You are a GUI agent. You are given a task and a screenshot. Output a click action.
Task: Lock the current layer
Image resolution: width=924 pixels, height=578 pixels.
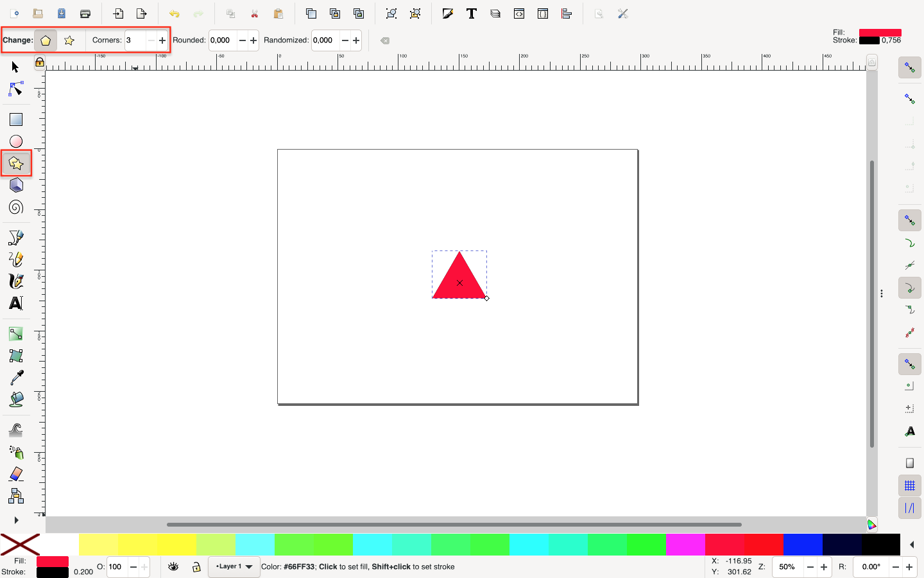[x=196, y=567]
